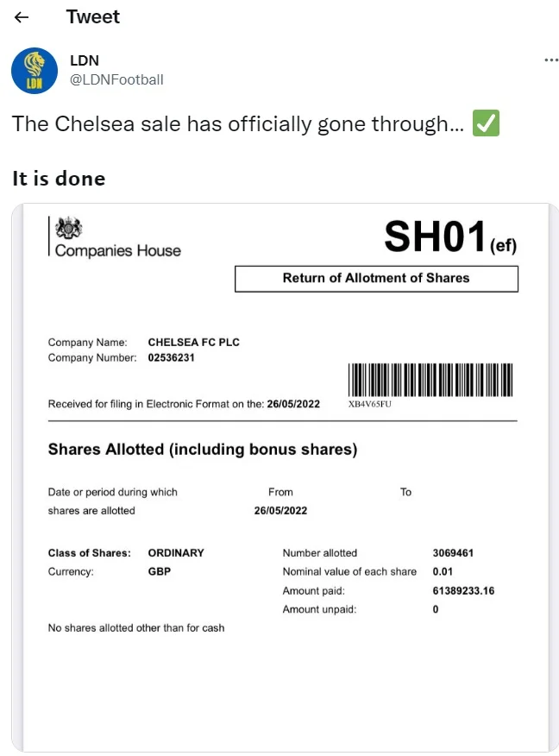
Task: Click the barcode on the document
Action: (x=430, y=380)
